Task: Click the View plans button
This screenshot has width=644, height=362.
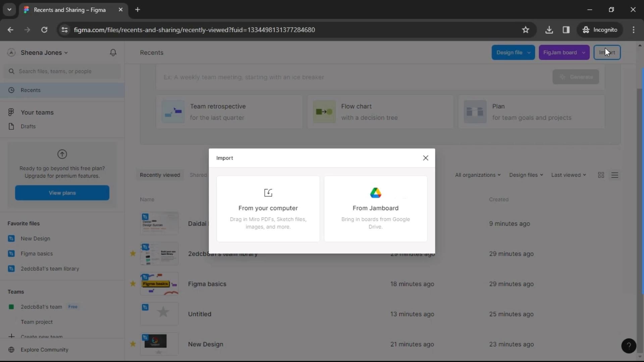Action: click(x=62, y=193)
